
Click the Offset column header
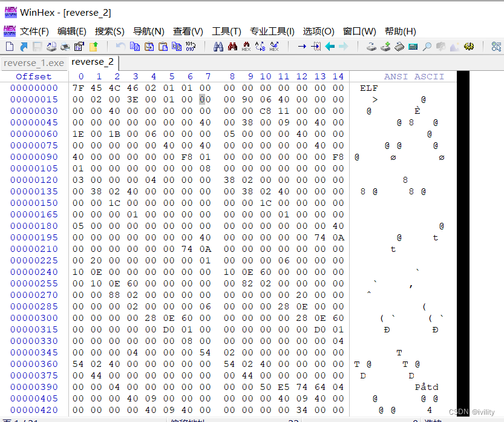click(34, 76)
